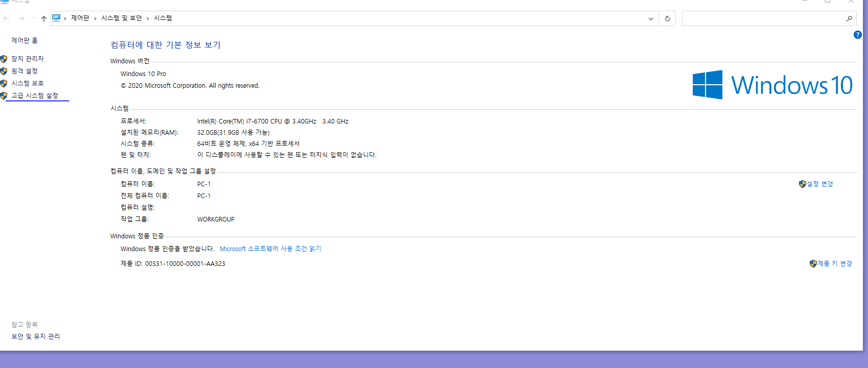Open 고급 시스템 설정 link

(35, 95)
